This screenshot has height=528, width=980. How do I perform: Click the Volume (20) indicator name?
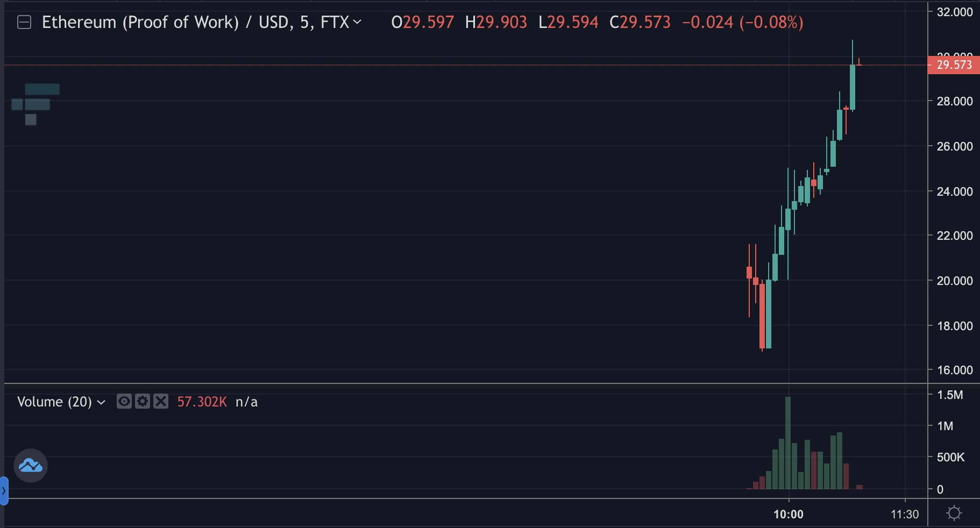pos(54,402)
